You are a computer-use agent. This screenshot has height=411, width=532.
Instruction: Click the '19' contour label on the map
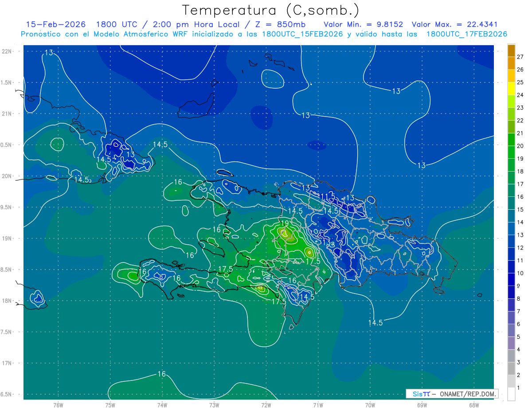pyautogui.click(x=285, y=223)
